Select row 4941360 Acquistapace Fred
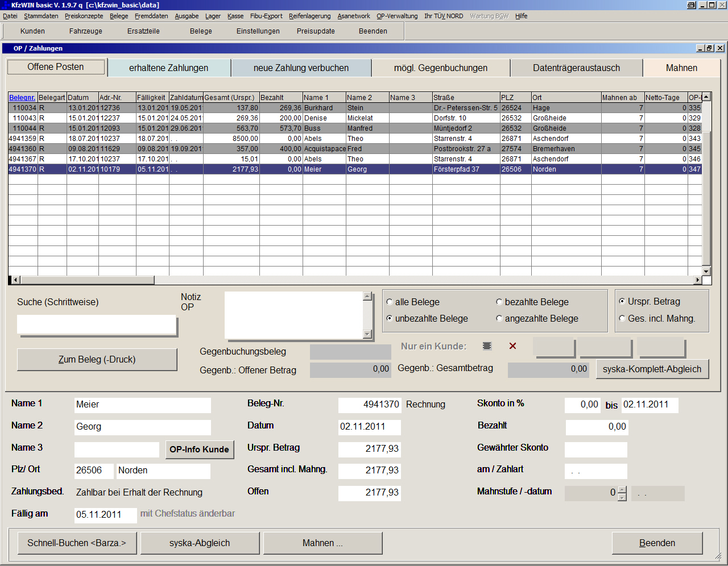The width and height of the screenshot is (728, 566). [x=355, y=149]
